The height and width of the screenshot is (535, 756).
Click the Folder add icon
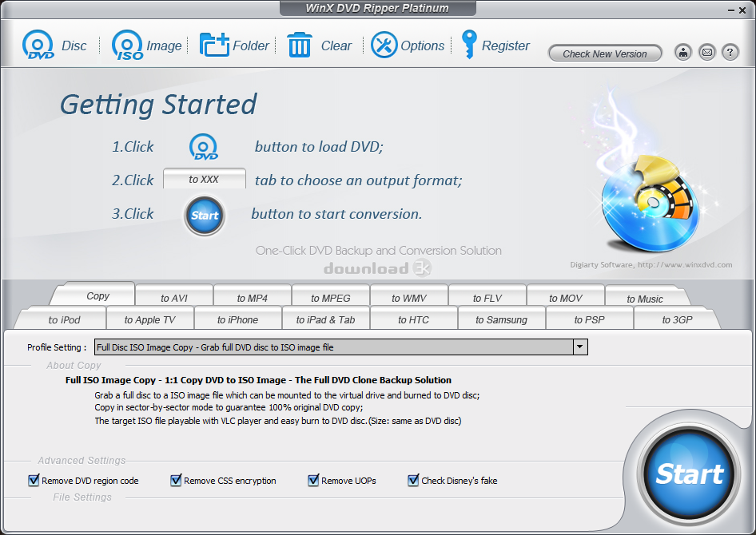[214, 46]
